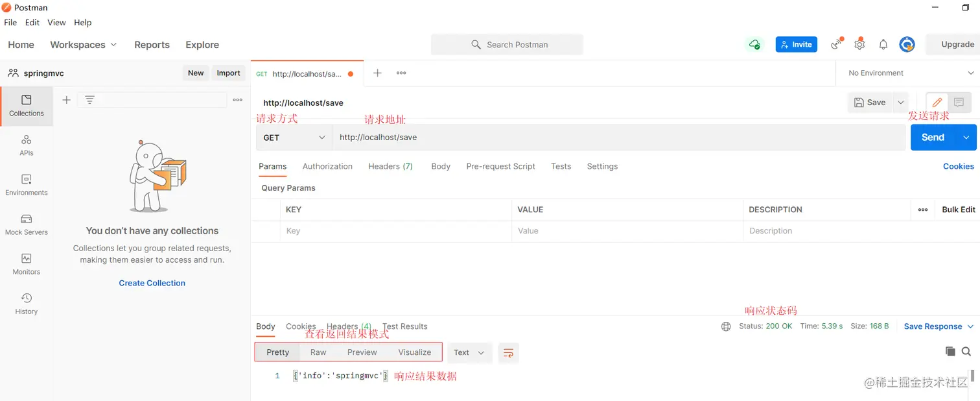Click the cloud sync status icon

click(754, 45)
